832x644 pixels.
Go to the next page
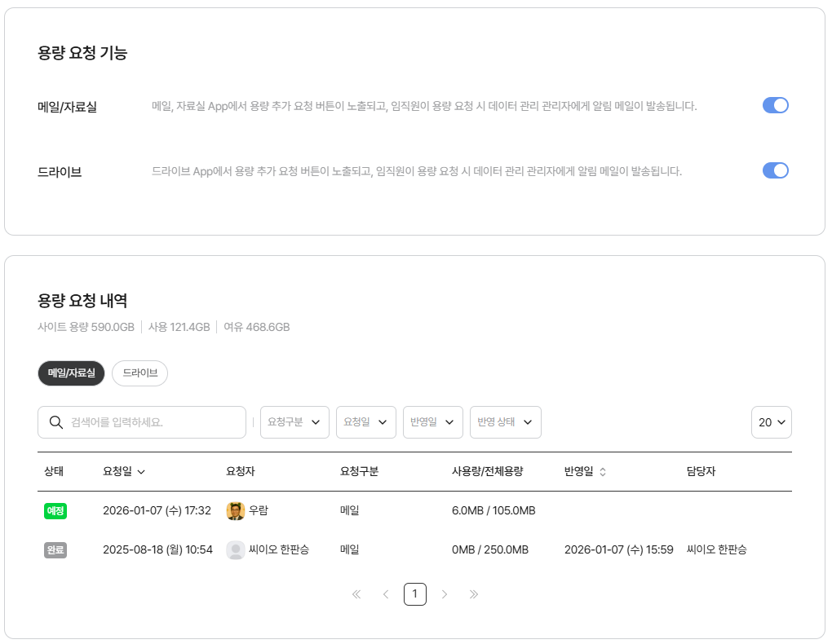click(x=445, y=594)
